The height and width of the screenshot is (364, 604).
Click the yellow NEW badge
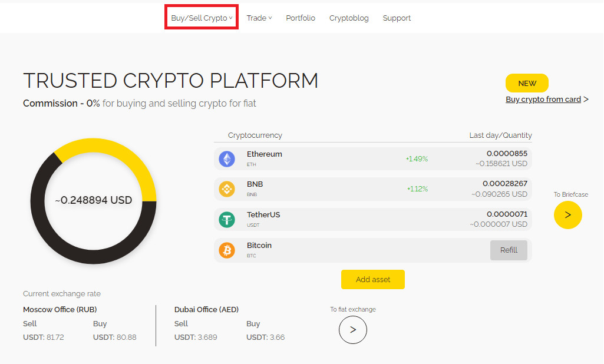point(527,83)
